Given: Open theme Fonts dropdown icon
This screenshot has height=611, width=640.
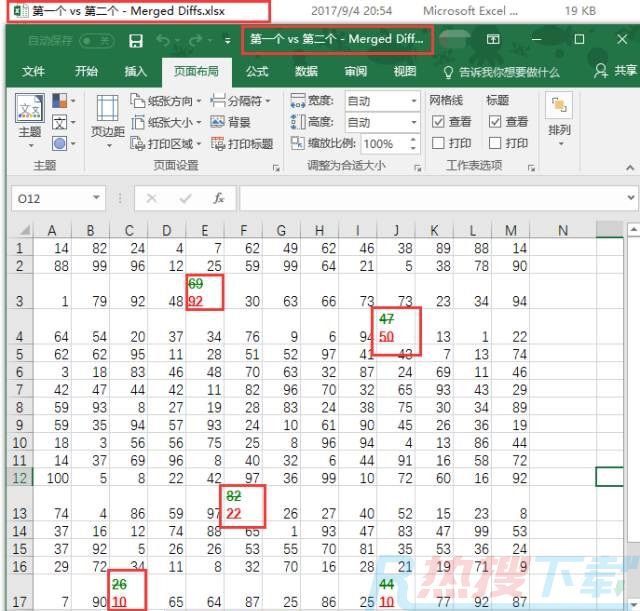Looking at the screenshot, I should click(64, 122).
